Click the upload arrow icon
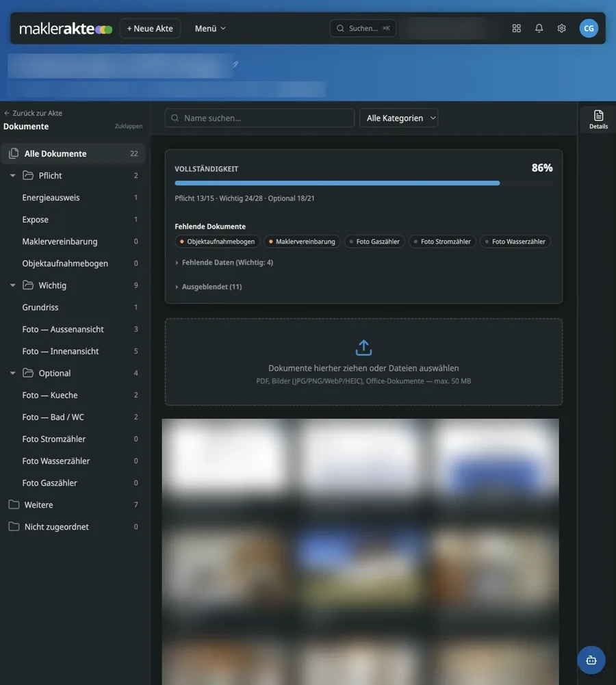The image size is (616, 685). (363, 348)
